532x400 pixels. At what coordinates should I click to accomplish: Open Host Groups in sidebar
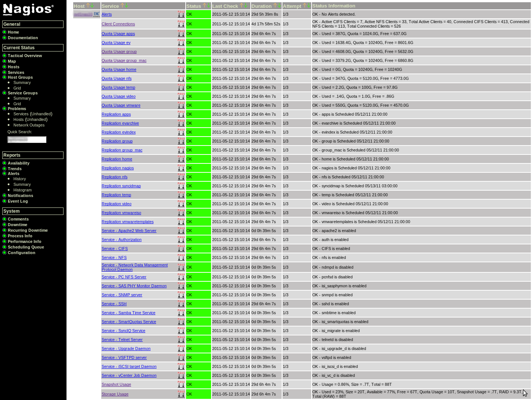click(20, 77)
